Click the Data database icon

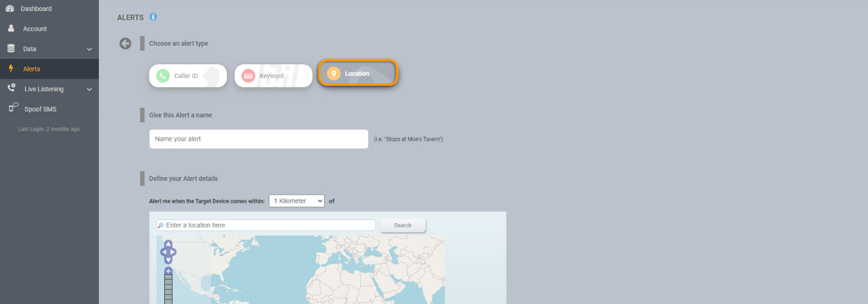(x=11, y=48)
